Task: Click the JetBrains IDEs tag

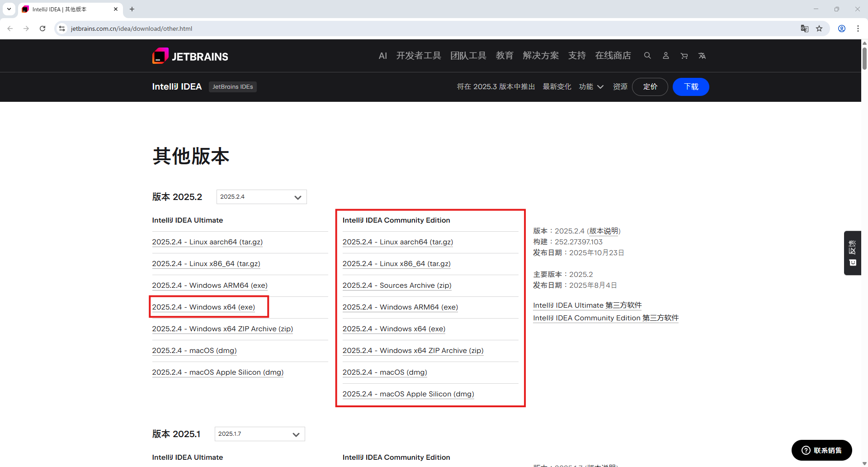Action: pyautogui.click(x=233, y=87)
